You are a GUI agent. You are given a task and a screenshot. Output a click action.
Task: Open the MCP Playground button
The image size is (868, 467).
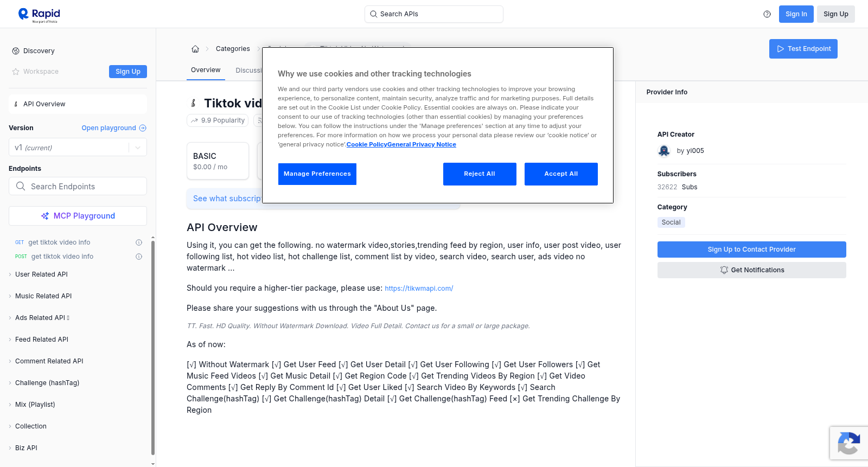point(78,216)
